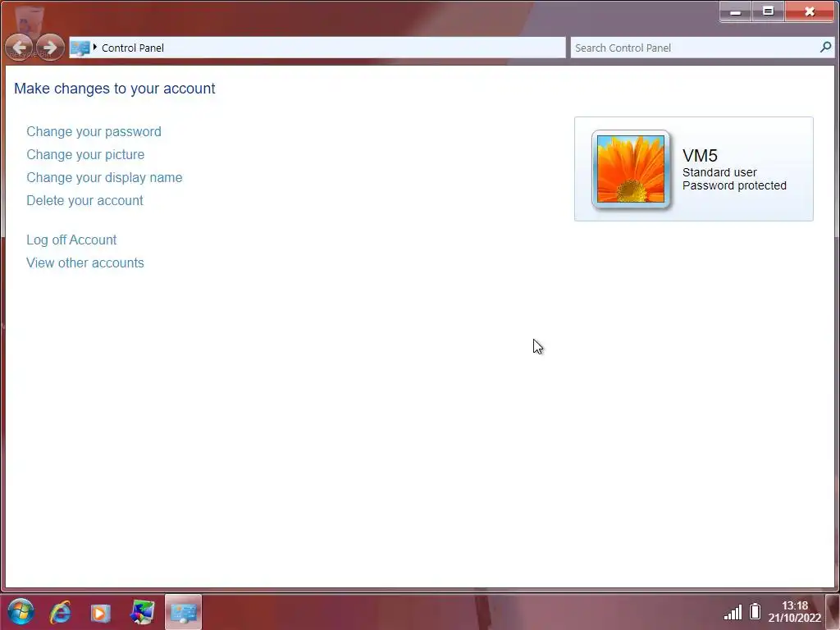The image size is (840, 630).
Task: Click the VM5 flower account picture
Action: 631,169
